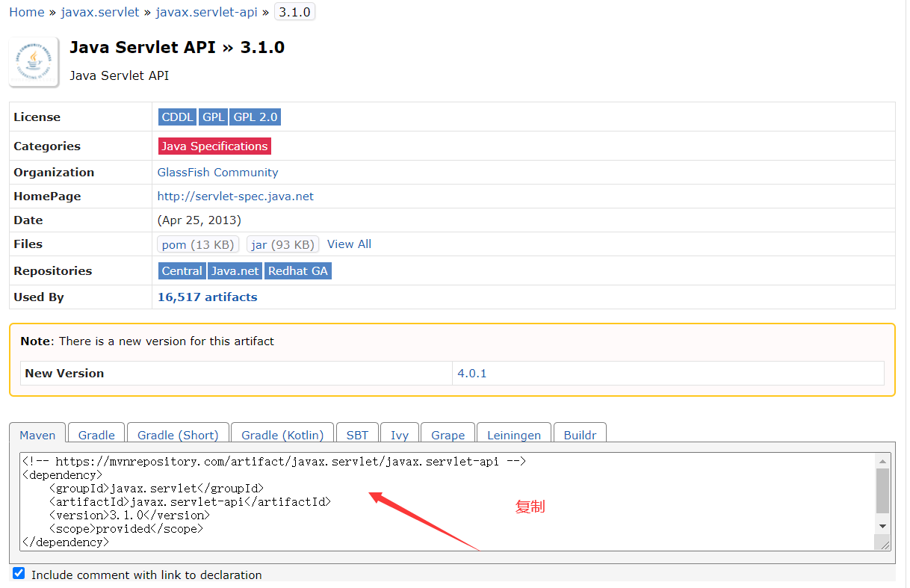Go to Home breadcrumb link
The width and height of the screenshot is (910, 588).
click(27, 12)
